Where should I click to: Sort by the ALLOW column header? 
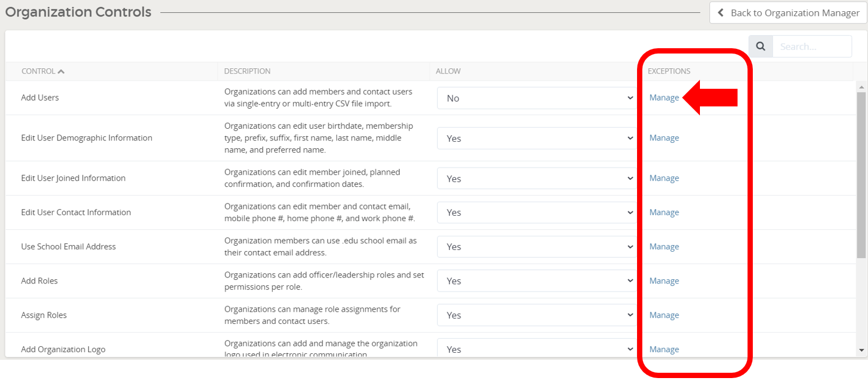coord(448,71)
